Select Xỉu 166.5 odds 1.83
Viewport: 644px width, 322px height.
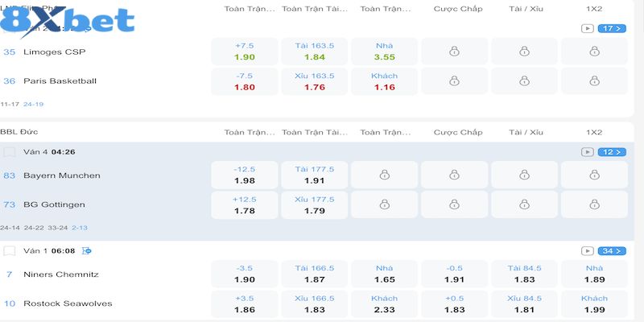tap(315, 304)
